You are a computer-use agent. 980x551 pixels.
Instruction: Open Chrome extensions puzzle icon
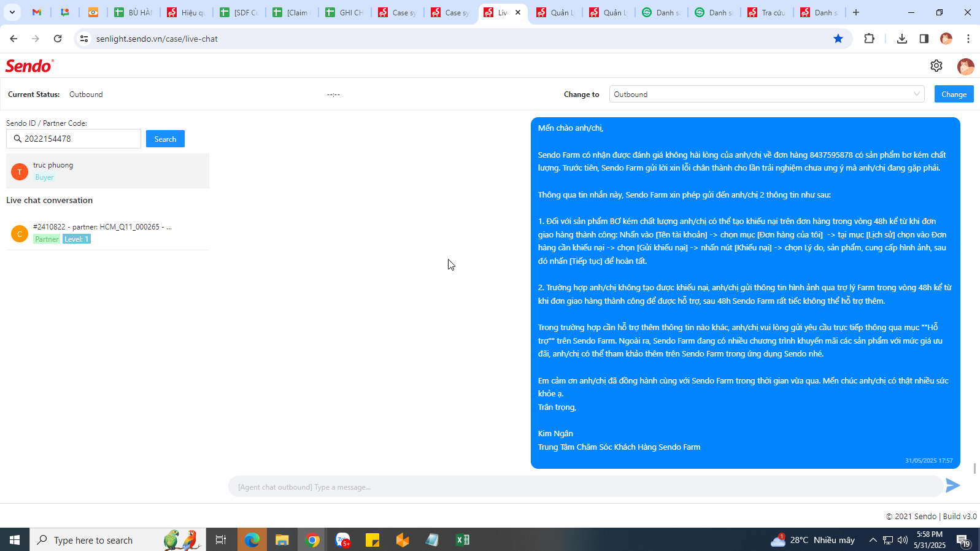[x=869, y=39]
